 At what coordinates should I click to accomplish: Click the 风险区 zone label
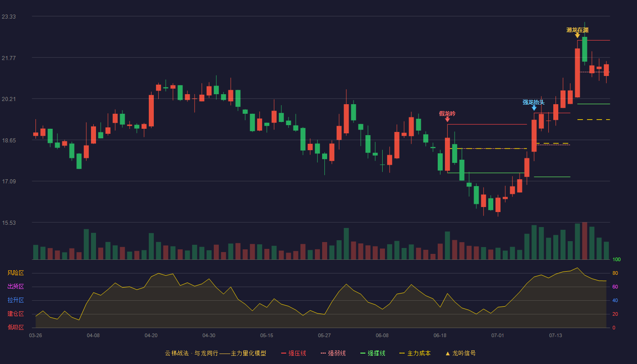point(15,273)
